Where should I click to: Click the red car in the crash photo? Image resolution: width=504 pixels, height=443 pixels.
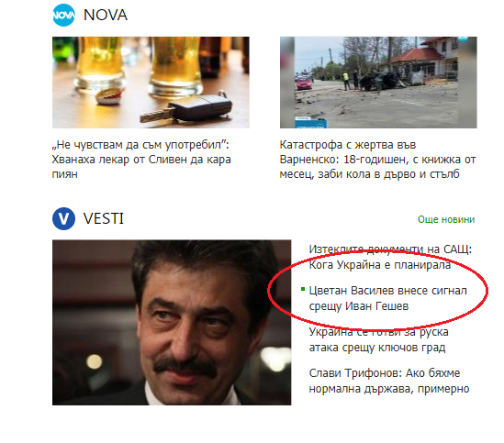304,83
